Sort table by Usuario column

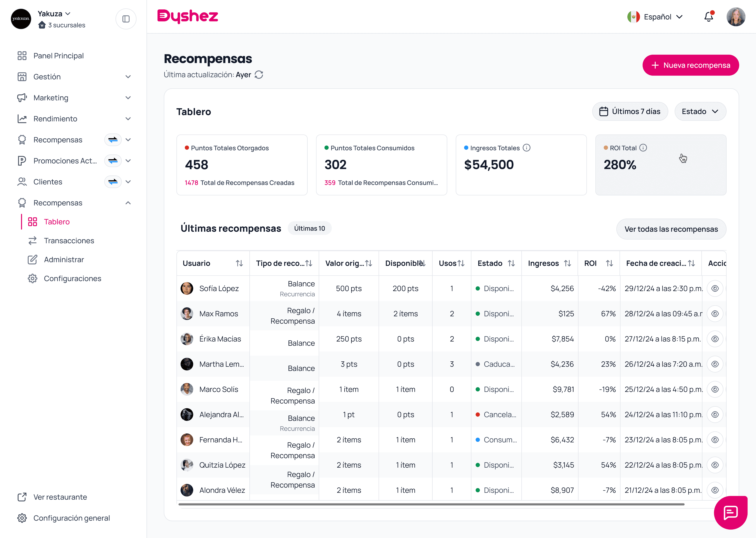point(239,263)
